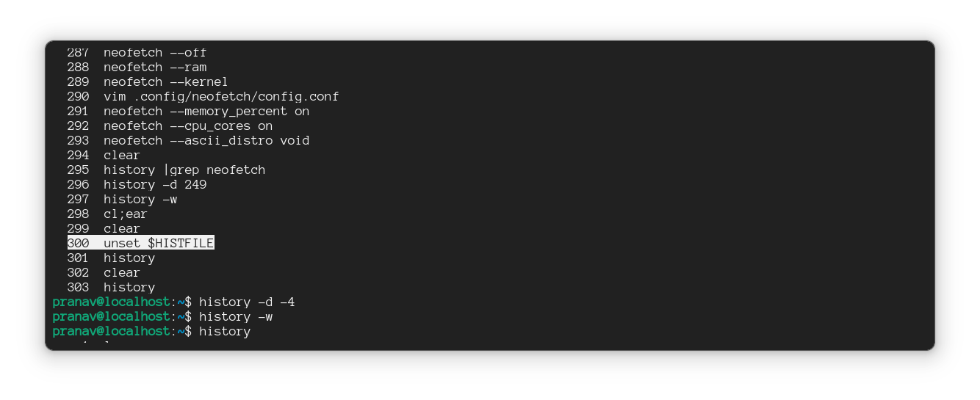Click the neofetch --kernel history entry
The height and width of the screenshot is (400, 980).
[x=165, y=81]
